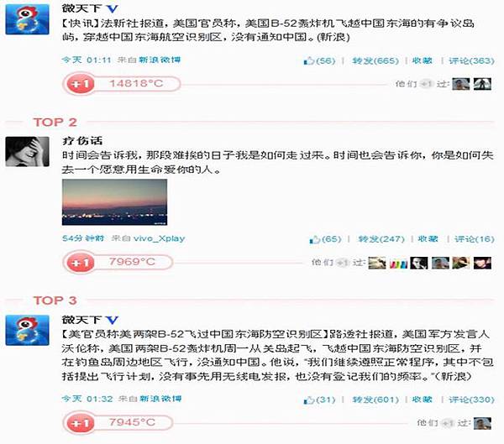Click 今天 01:32 timestamp link
504x444 pixels.
click(x=87, y=399)
